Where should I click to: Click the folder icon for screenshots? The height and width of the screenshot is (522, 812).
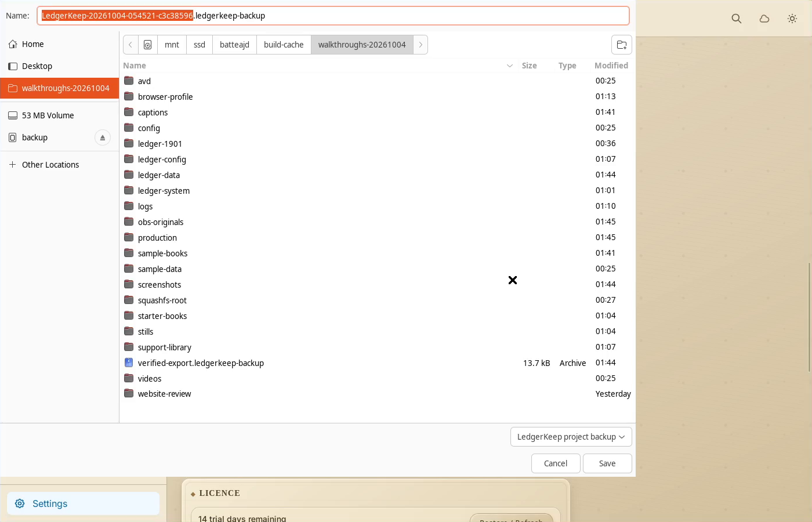129,284
